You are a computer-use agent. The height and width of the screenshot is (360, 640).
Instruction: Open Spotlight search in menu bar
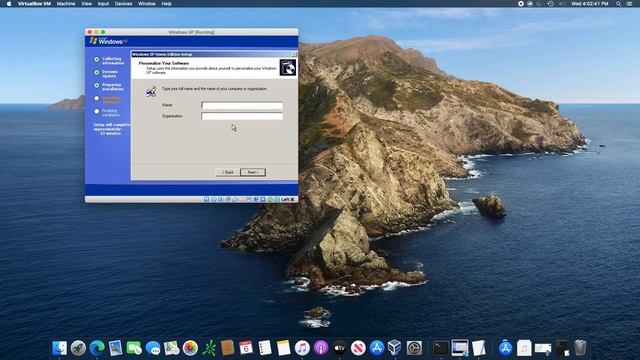tap(618, 4)
